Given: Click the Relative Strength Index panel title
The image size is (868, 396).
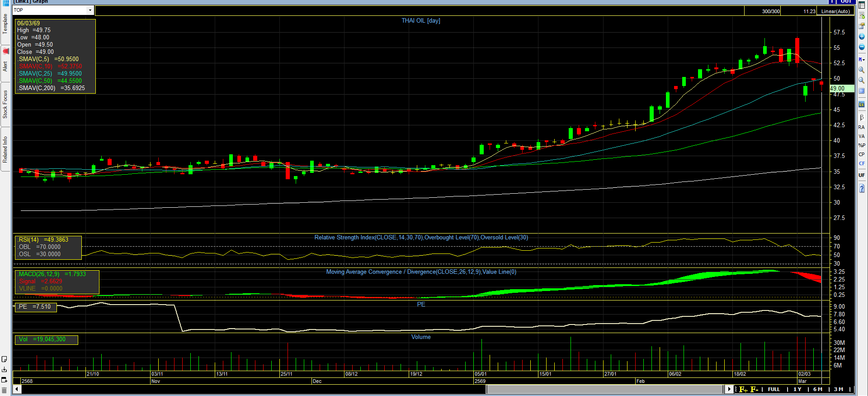Looking at the screenshot, I should point(421,238).
